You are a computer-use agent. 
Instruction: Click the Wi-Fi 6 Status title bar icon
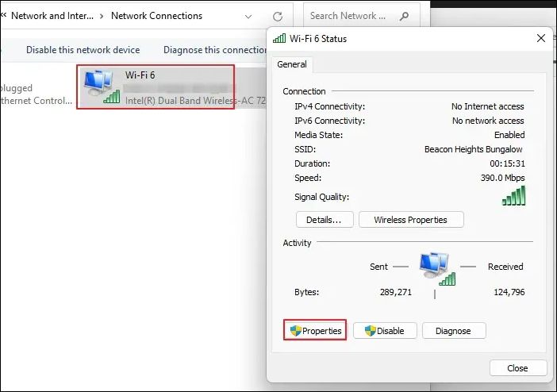pyautogui.click(x=279, y=38)
